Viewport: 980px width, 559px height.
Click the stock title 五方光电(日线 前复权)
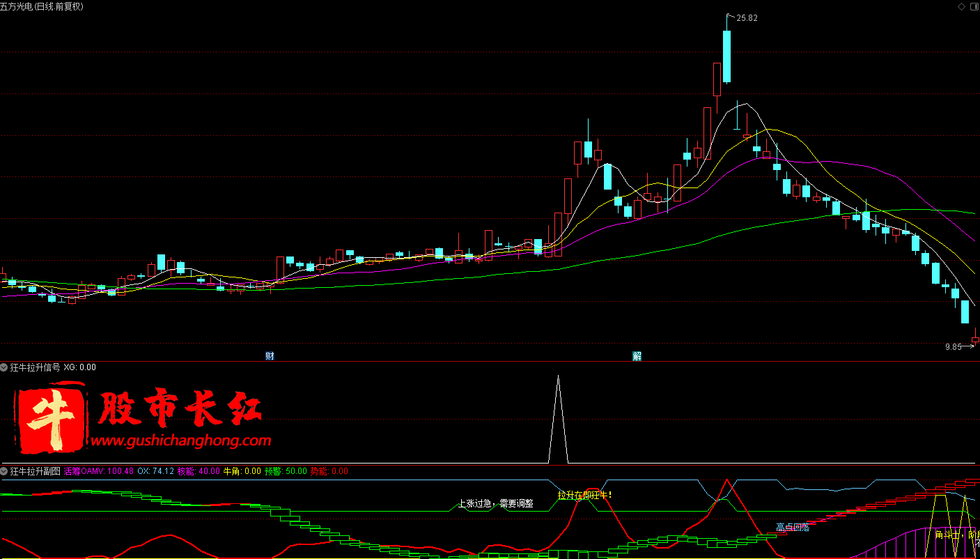tap(42, 6)
